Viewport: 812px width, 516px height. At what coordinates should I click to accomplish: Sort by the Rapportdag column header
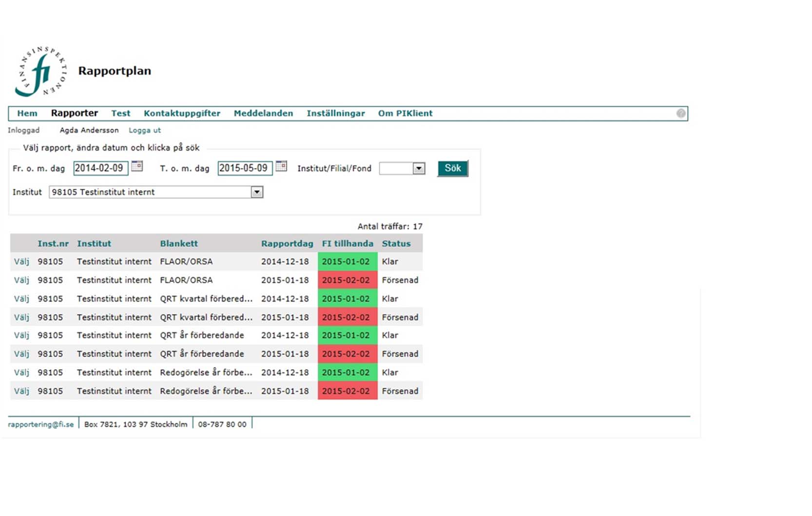287,243
